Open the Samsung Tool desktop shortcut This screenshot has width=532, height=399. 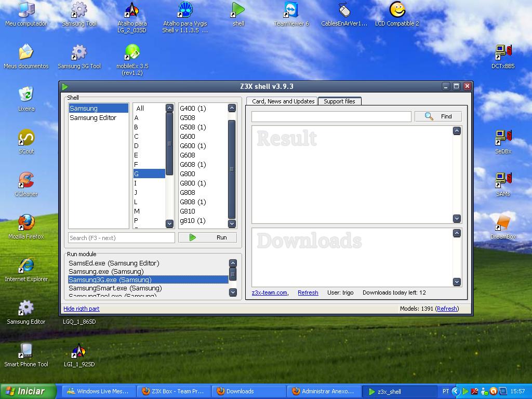[79, 14]
